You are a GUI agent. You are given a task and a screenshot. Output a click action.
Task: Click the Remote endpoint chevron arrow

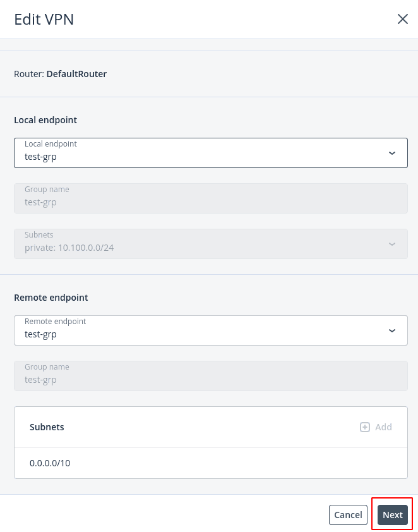[392, 330]
